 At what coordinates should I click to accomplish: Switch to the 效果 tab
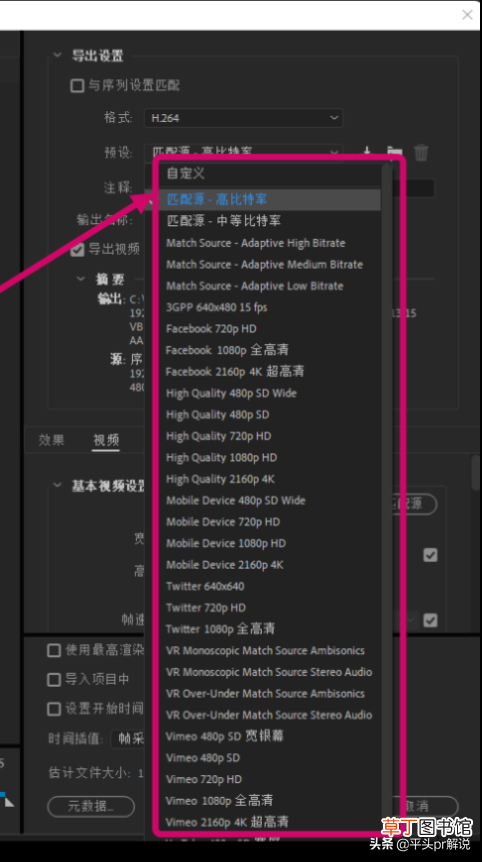(x=51, y=440)
